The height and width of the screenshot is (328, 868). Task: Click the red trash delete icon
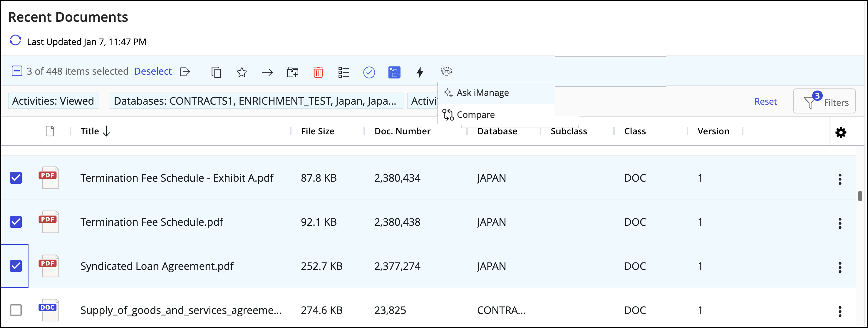318,72
